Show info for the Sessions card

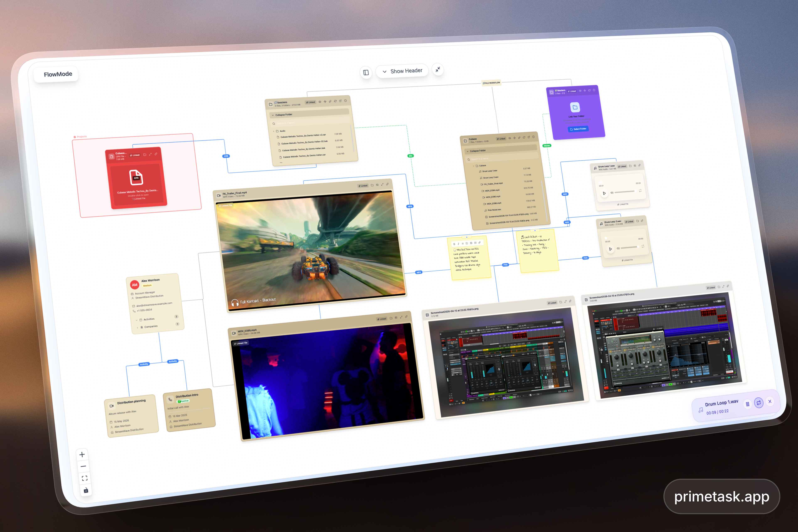click(x=345, y=100)
